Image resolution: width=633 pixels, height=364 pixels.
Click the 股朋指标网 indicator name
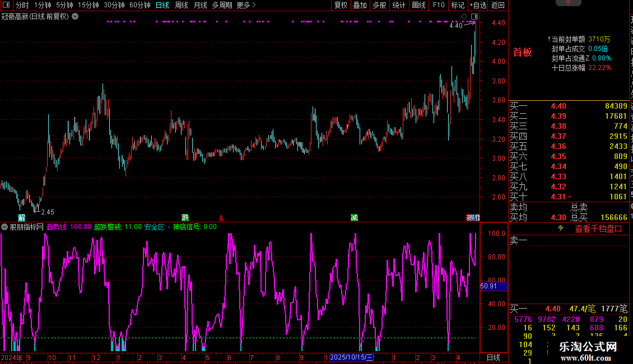(27, 227)
